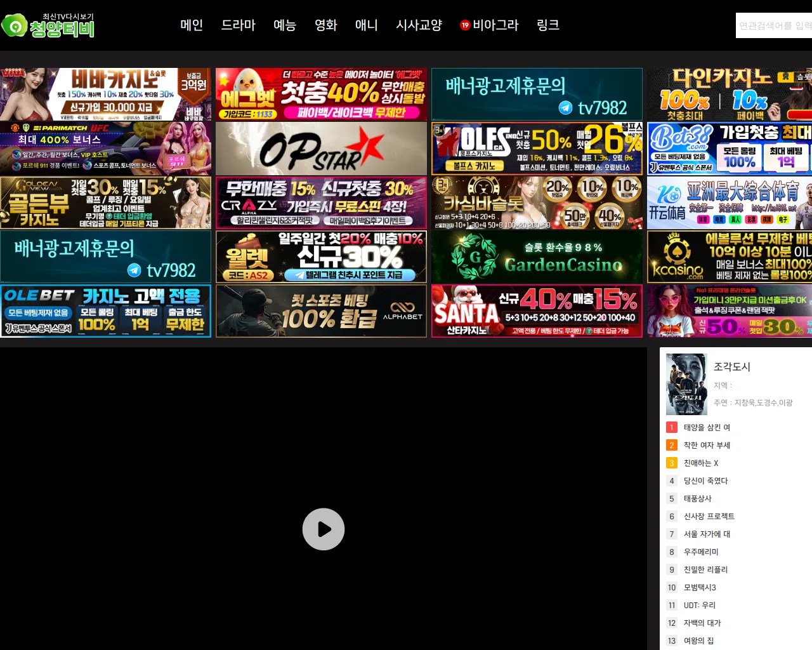
Task: Open the 링크 menu
Action: [548, 25]
